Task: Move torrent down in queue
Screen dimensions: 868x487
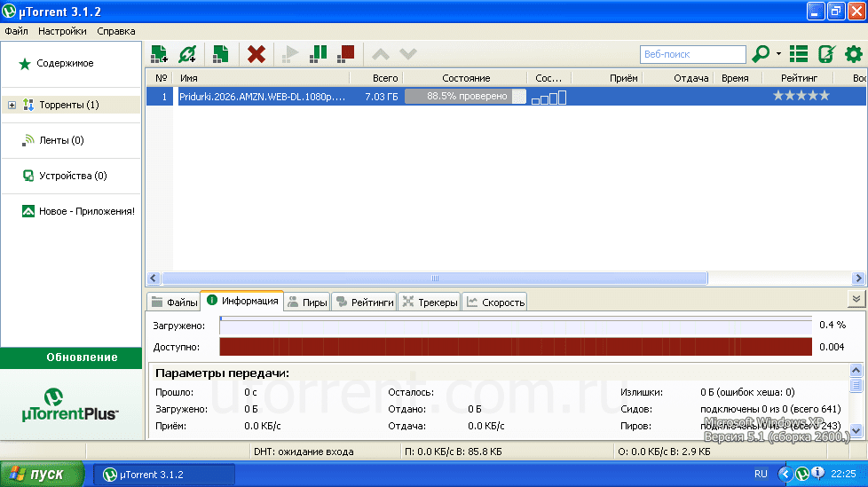Action: 408,54
